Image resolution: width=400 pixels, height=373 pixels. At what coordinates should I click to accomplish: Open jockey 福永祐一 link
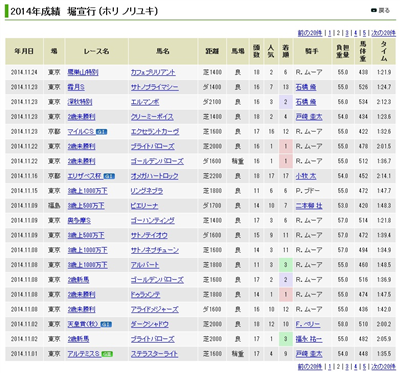[x=309, y=339]
